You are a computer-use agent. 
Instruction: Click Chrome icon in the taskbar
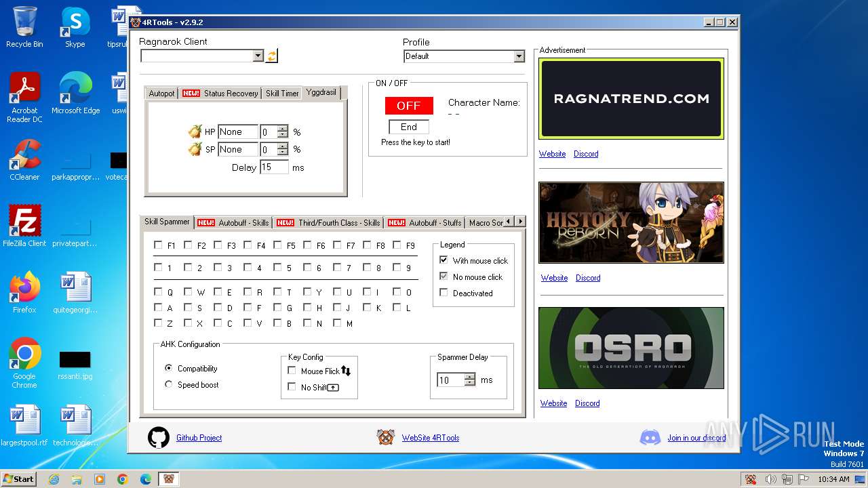[123, 479]
